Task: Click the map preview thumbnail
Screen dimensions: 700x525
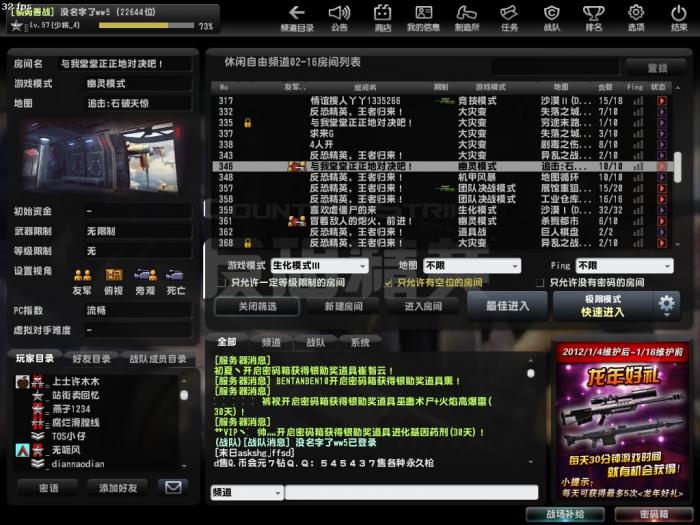Action: [103, 156]
